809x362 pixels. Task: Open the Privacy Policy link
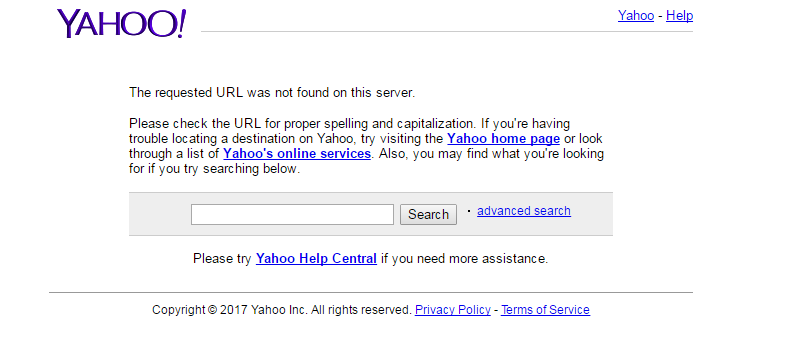(452, 310)
